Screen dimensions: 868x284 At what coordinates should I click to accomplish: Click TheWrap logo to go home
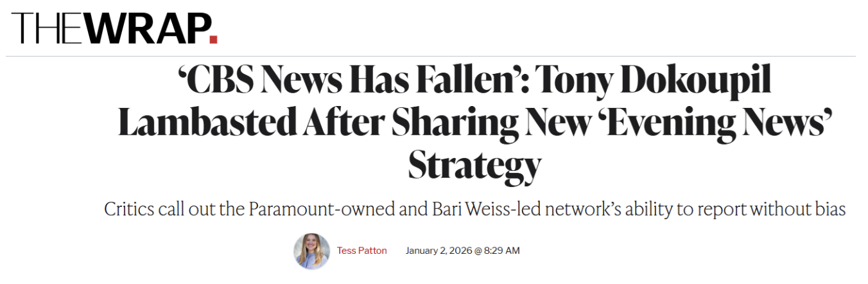(114, 29)
